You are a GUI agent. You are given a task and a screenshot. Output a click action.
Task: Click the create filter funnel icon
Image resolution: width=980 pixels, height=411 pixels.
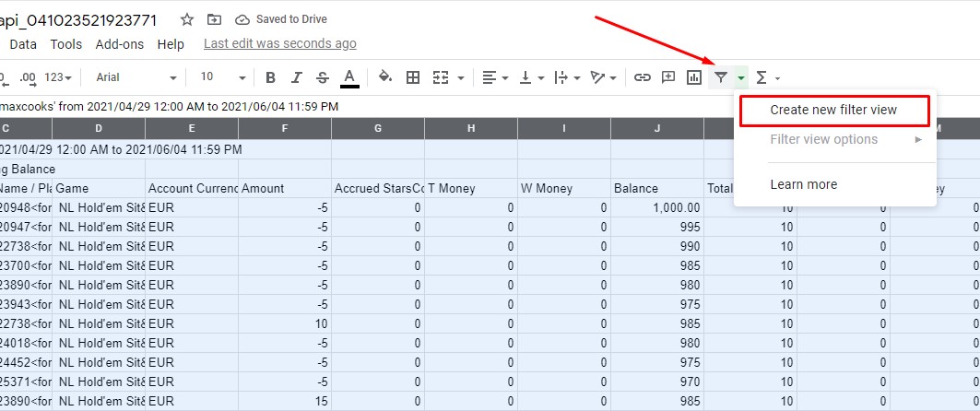click(x=721, y=77)
